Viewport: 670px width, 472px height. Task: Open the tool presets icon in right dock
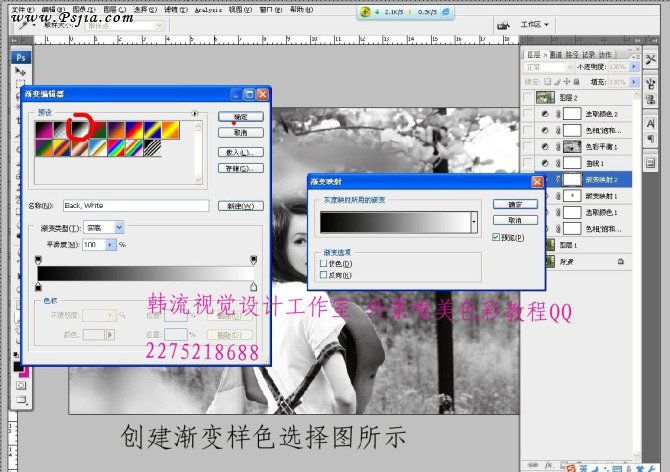tap(651, 60)
